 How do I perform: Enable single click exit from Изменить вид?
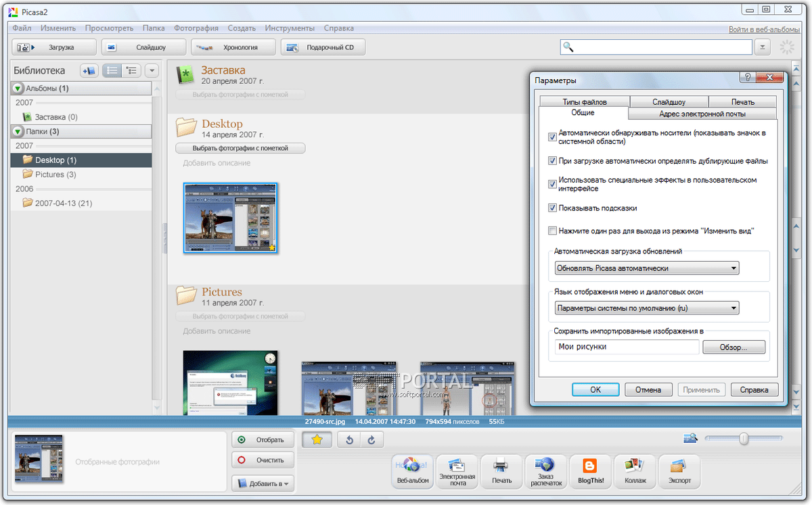(x=553, y=231)
